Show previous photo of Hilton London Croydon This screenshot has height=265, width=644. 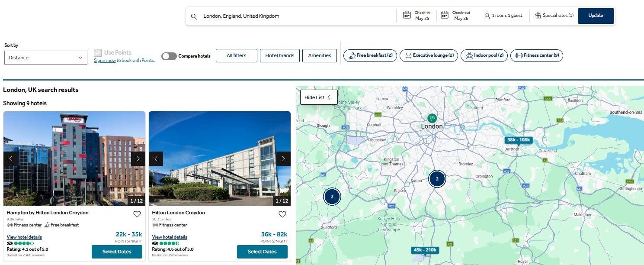coord(156,159)
